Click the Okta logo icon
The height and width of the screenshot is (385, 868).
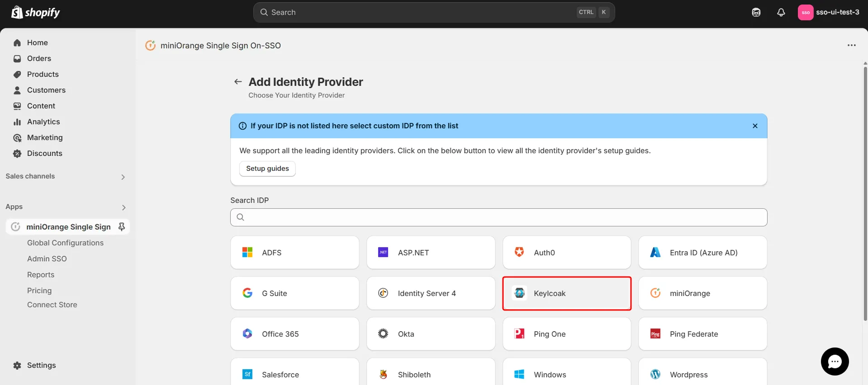(x=383, y=333)
